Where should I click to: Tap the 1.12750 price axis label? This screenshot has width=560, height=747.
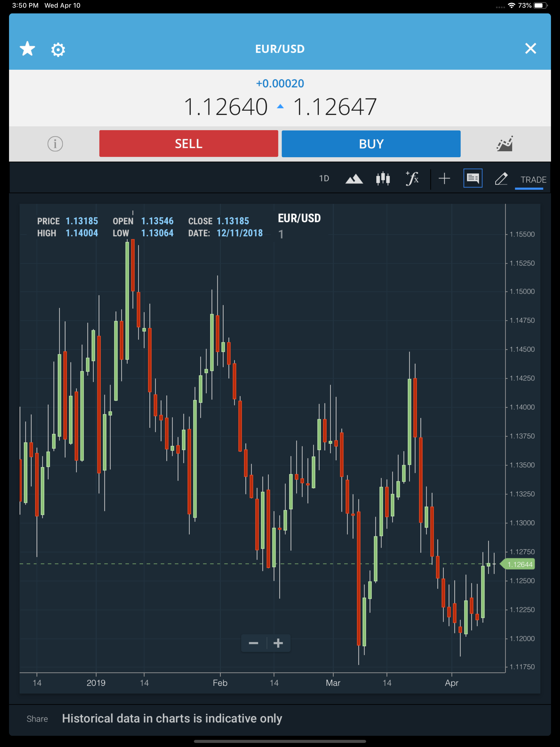[x=522, y=552]
